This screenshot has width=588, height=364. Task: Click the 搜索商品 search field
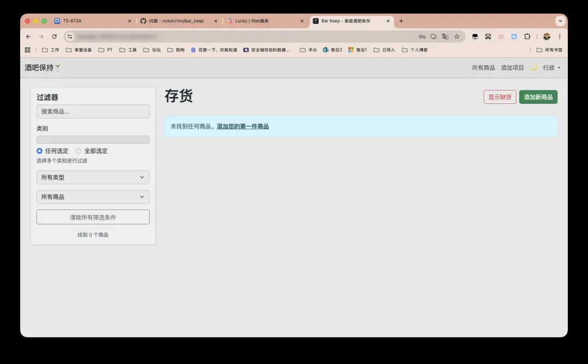[93, 112]
